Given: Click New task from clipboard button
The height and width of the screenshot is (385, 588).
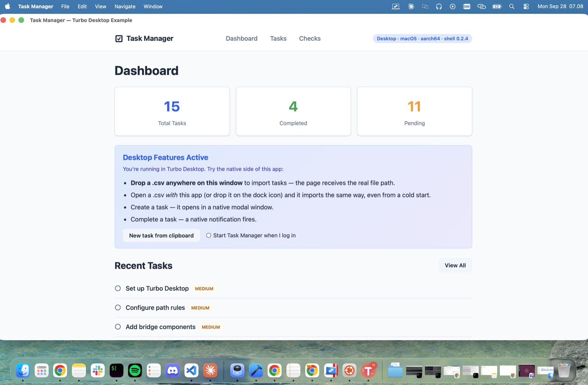Looking at the screenshot, I should coord(161,235).
